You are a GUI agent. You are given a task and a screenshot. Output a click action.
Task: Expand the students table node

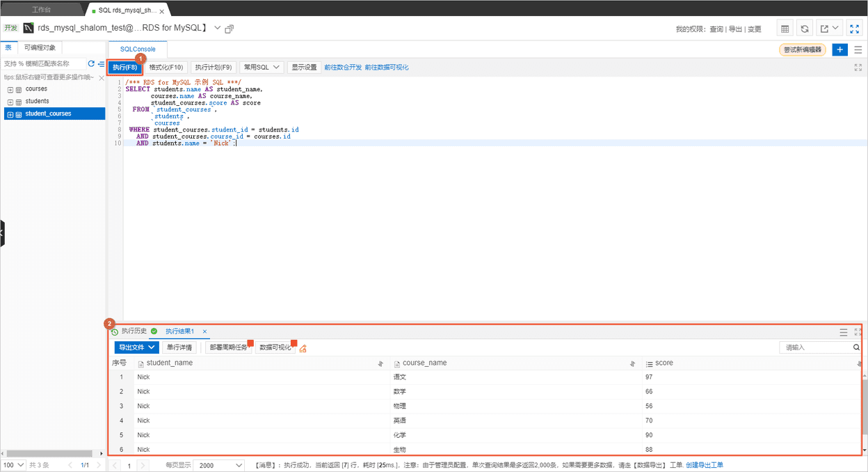(10, 102)
